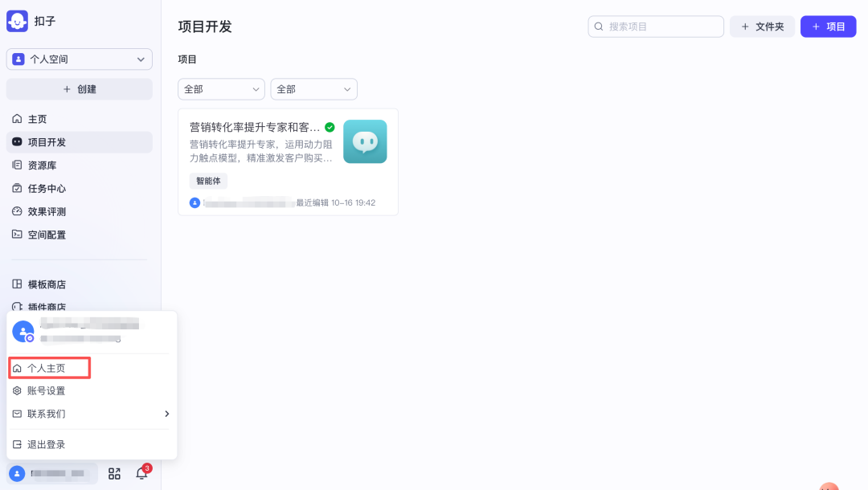Open the first 全部 filter dropdown
The height and width of the screenshot is (490, 868).
[x=221, y=89]
